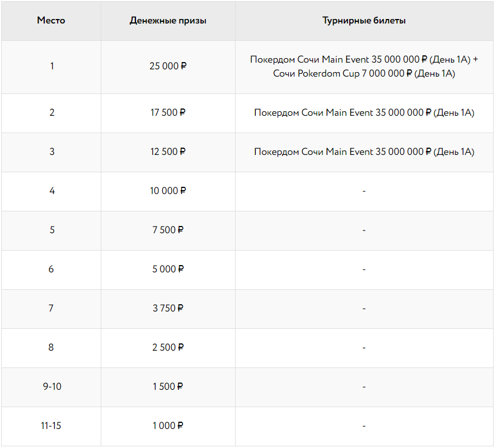Select the 17 500 ₽ prize cell
Image resolution: width=497 pixels, height=448 pixels.
[x=168, y=112]
